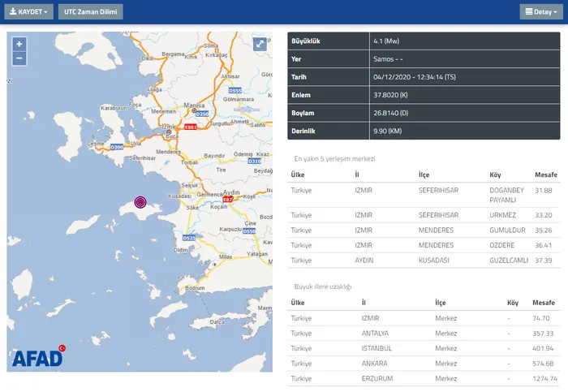Click the D525 road shield on the map
The height and width of the screenshot is (392, 568).
coord(188,238)
